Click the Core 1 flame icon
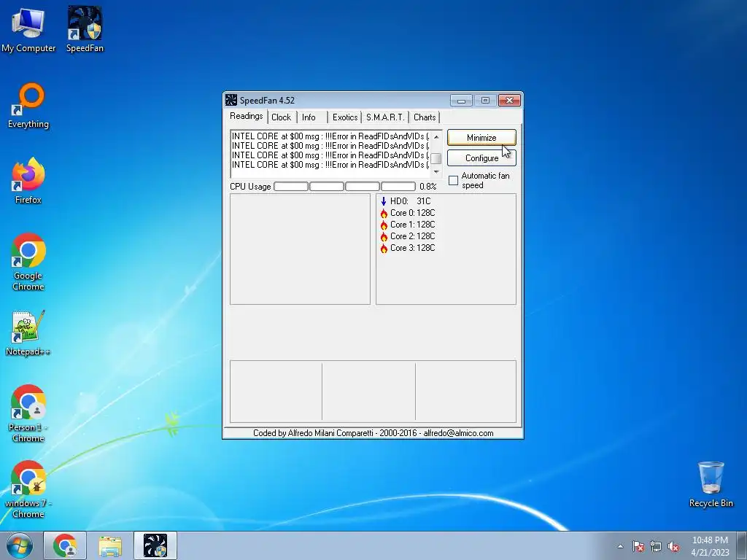Image resolution: width=747 pixels, height=560 pixels. pos(384,225)
